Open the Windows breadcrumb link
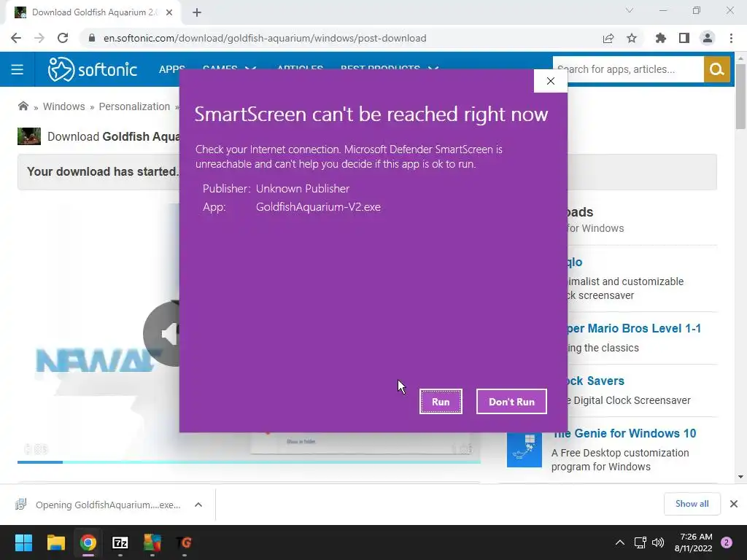Screen dimensions: 747x560 64,106
